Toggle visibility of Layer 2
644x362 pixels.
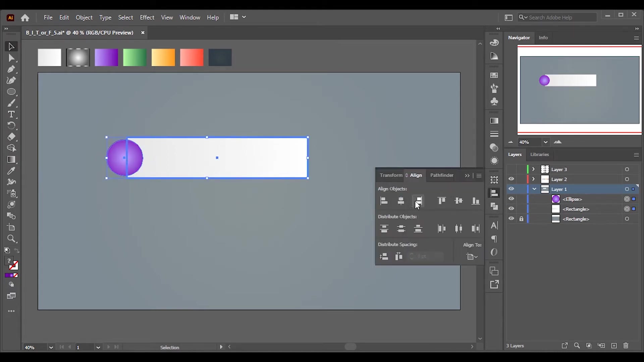[x=511, y=179]
